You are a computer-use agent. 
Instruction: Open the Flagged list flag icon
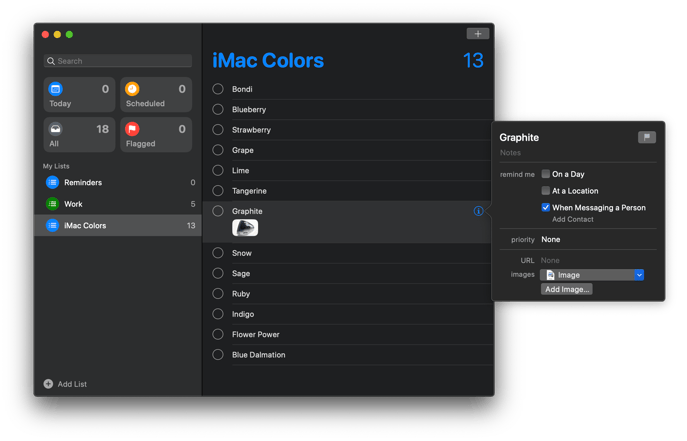[132, 129]
